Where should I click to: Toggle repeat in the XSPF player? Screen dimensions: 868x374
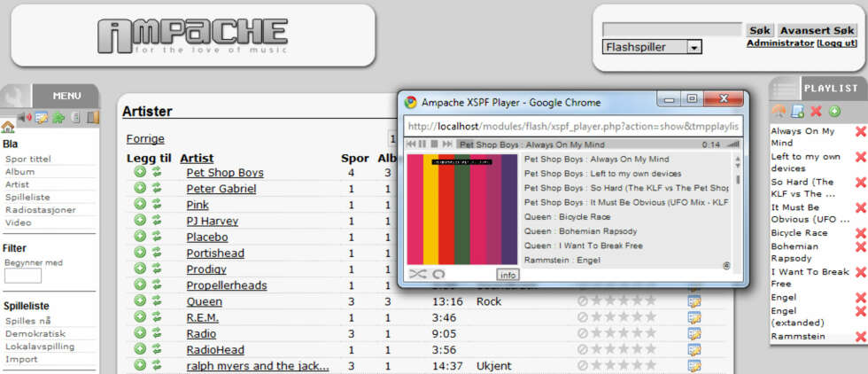[438, 274]
